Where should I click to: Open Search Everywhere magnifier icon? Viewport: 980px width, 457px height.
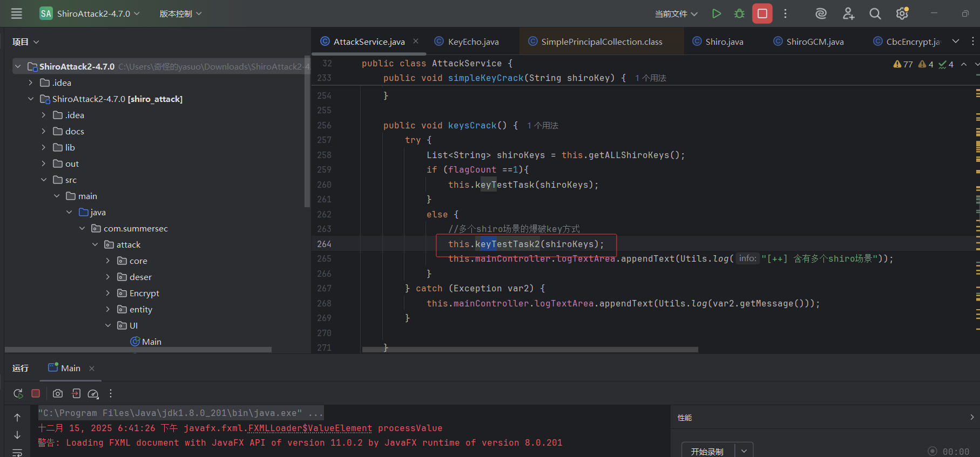point(875,13)
